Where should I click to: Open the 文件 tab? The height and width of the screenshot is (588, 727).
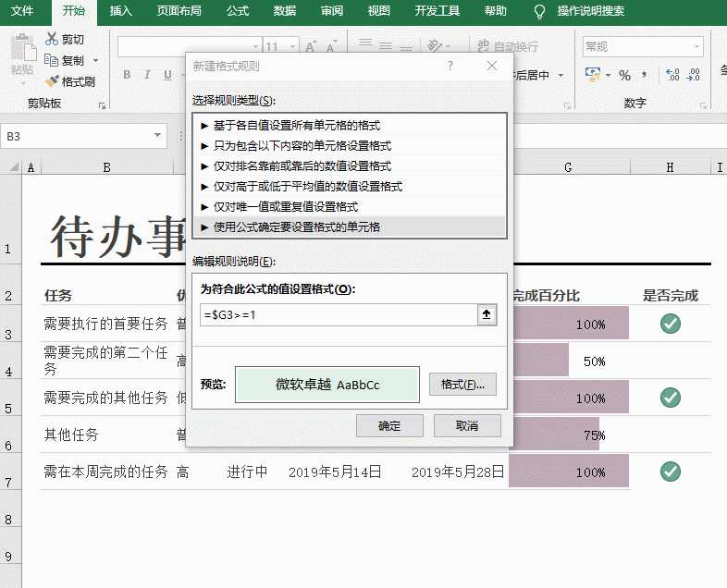click(x=22, y=11)
